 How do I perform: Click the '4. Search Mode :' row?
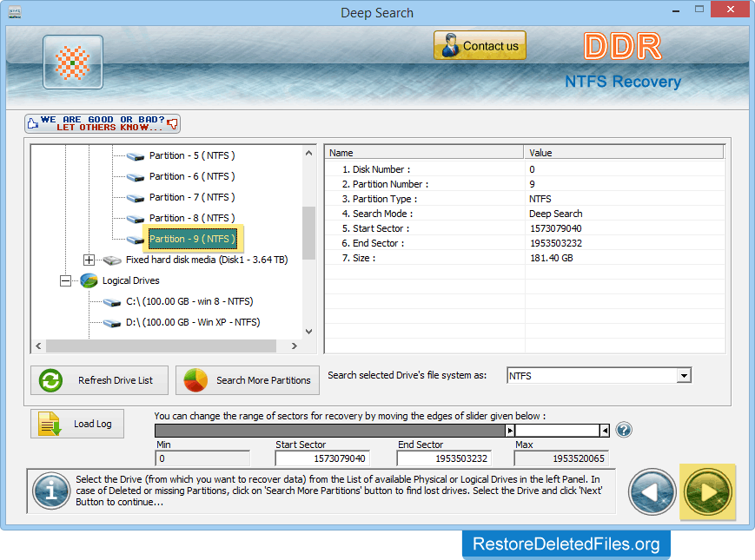coord(525,214)
